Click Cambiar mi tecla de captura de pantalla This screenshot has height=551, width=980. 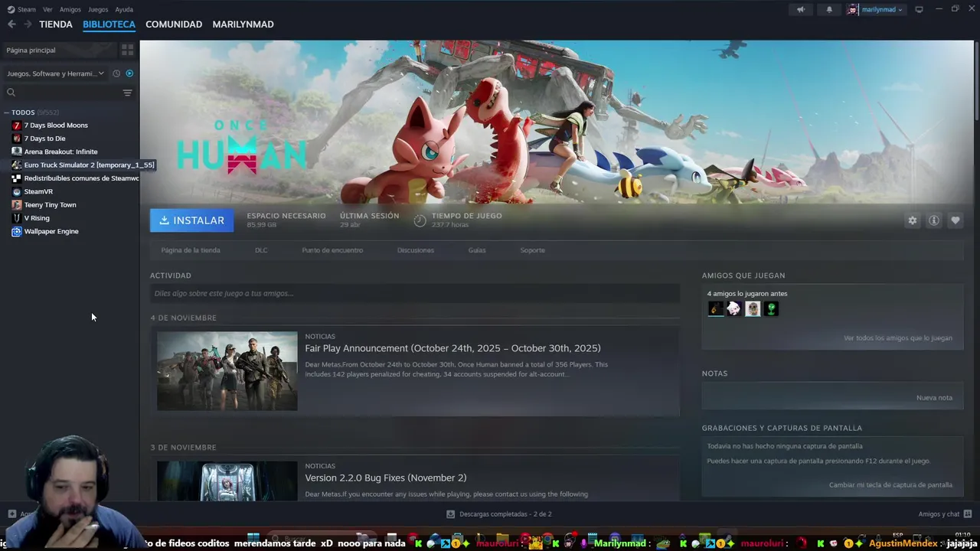pos(890,485)
